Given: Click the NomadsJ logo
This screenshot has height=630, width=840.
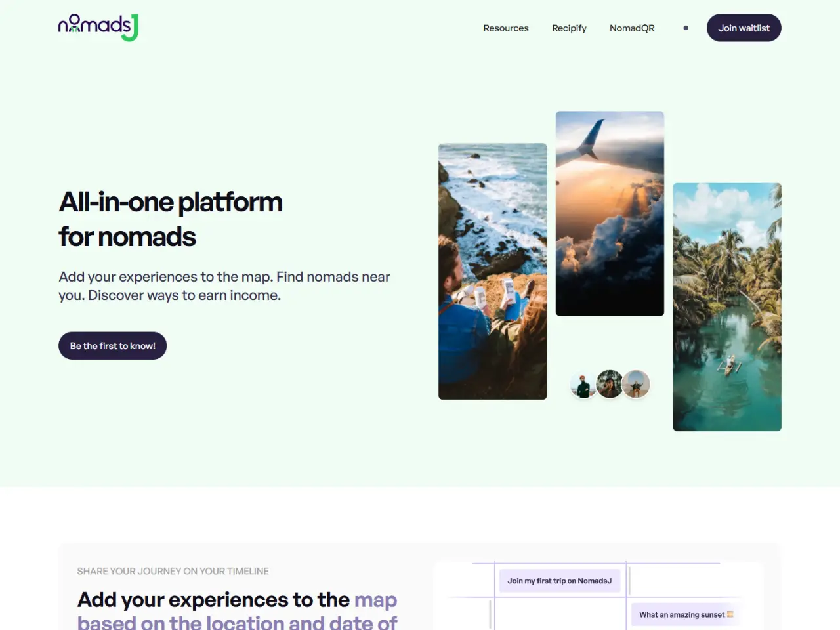Looking at the screenshot, I should coord(98,28).
